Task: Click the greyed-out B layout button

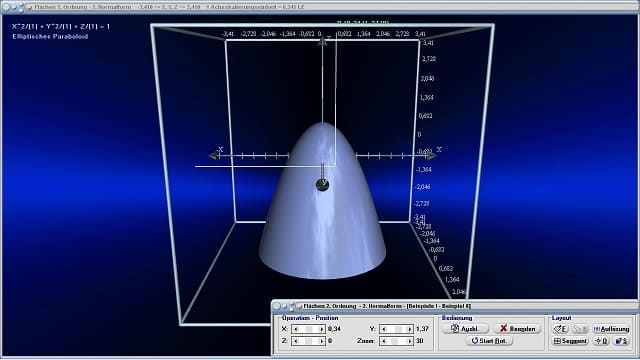Action: [580, 329]
